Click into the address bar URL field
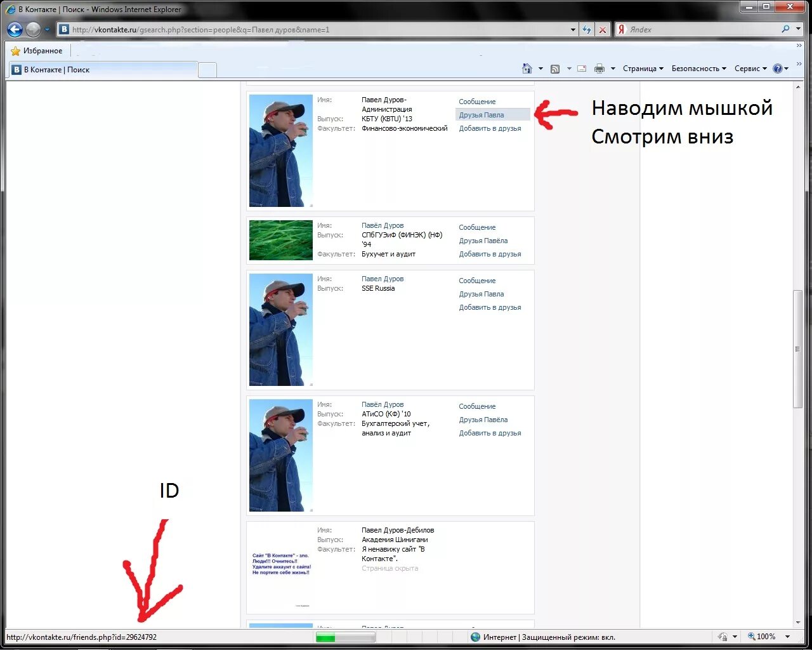The height and width of the screenshot is (650, 812). 317,29
